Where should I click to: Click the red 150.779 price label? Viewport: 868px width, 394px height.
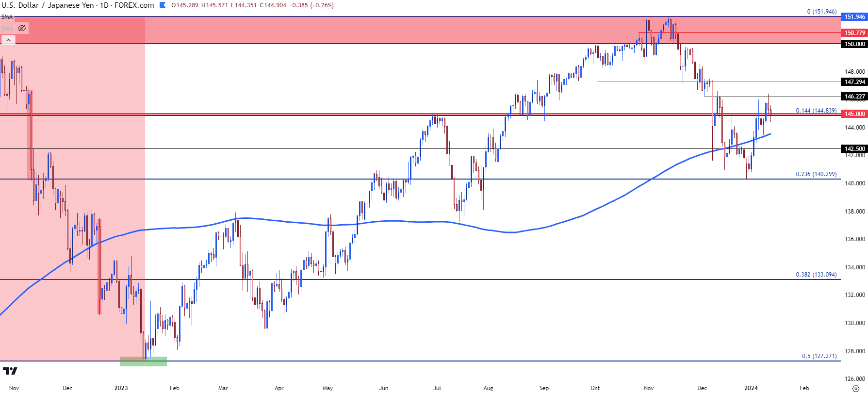point(854,33)
